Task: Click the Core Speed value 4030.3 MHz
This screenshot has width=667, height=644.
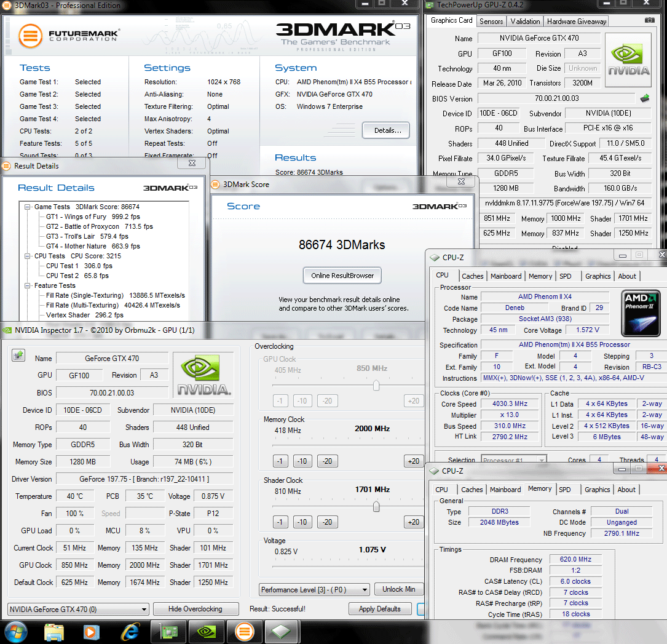Action: coord(510,403)
